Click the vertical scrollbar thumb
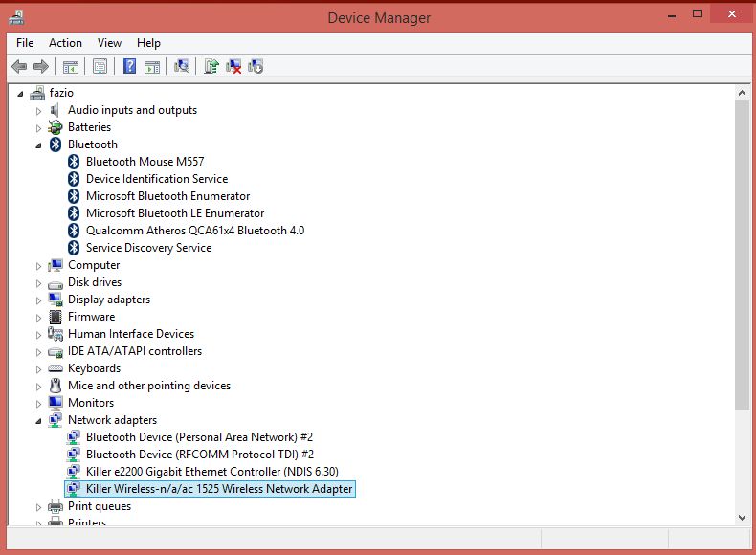Viewport: 756px width, 555px height. coord(742,255)
